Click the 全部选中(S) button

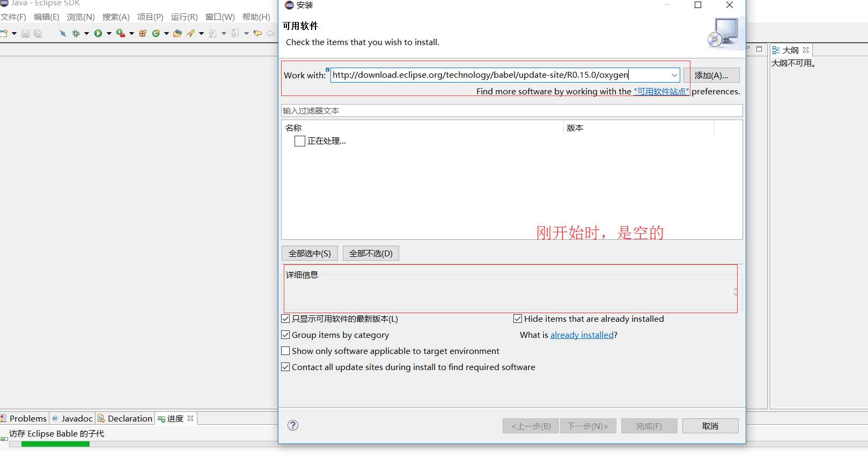pos(310,253)
